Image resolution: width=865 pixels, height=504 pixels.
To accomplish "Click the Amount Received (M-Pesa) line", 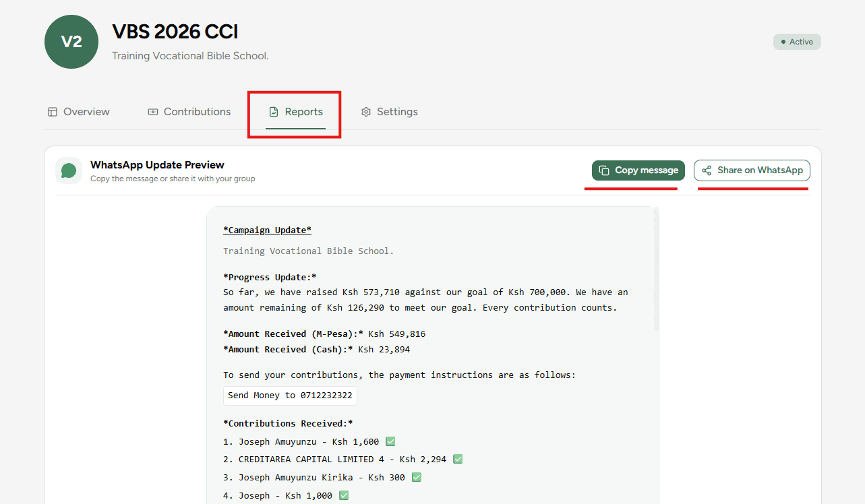I will (324, 334).
